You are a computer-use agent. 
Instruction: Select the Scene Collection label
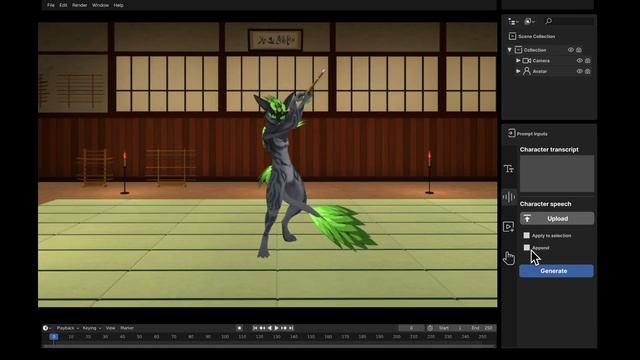point(537,36)
